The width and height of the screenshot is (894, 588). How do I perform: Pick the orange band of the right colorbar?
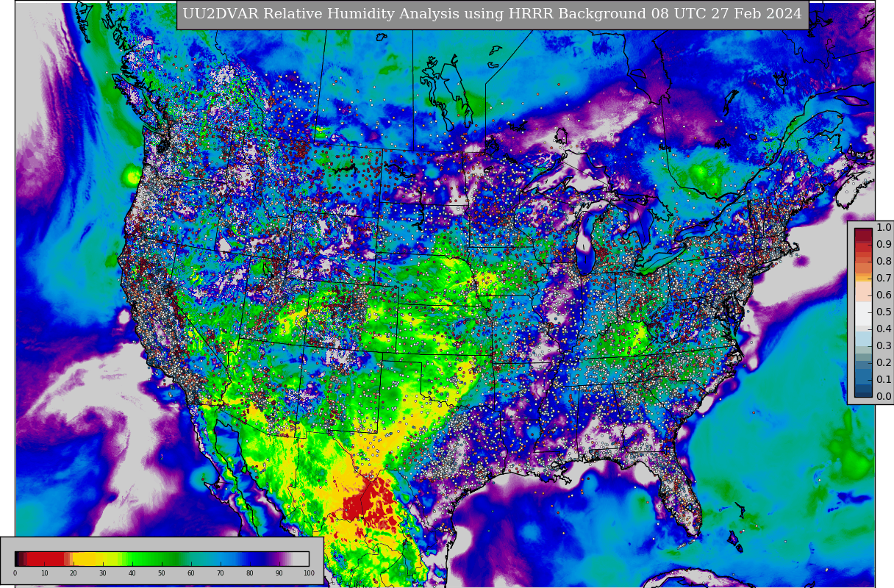(863, 277)
